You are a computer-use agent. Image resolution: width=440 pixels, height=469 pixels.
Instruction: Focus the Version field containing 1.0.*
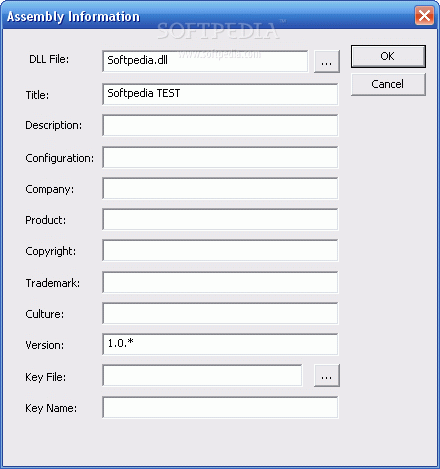(220, 344)
